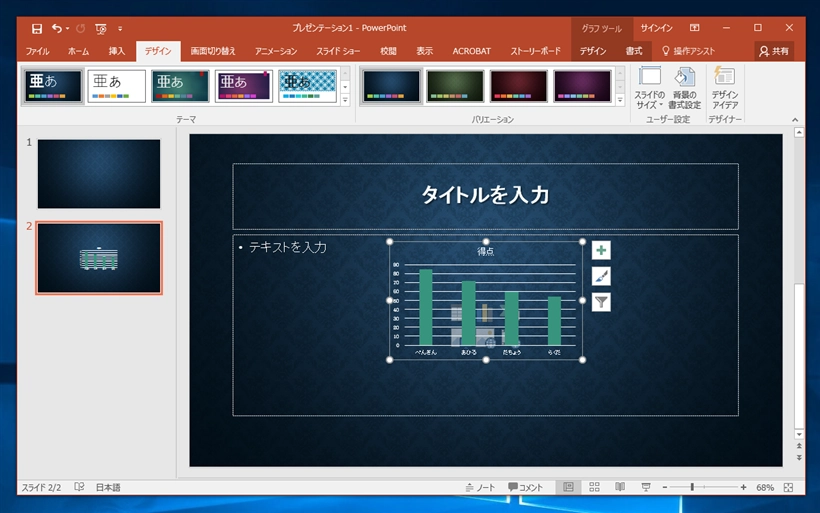Undo the last action
The height and width of the screenshot is (513, 820).
tap(56, 28)
